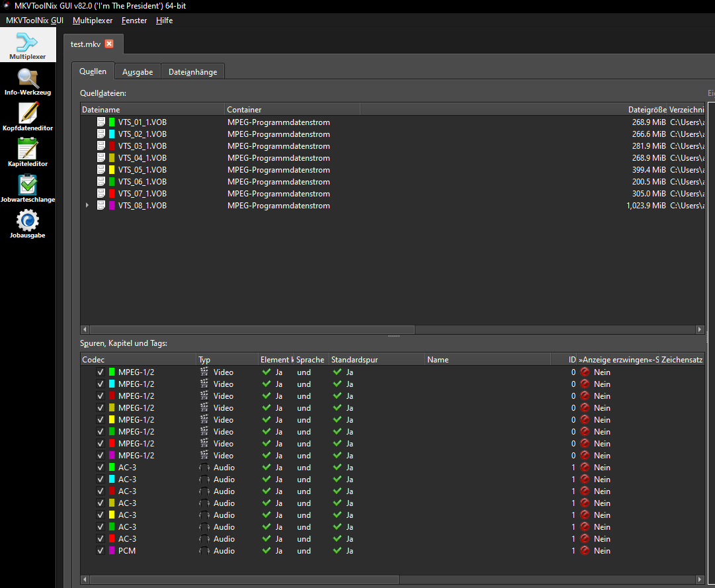Uncheck magenta MPEG-1/2 video track
715x588 pixels.
click(101, 455)
